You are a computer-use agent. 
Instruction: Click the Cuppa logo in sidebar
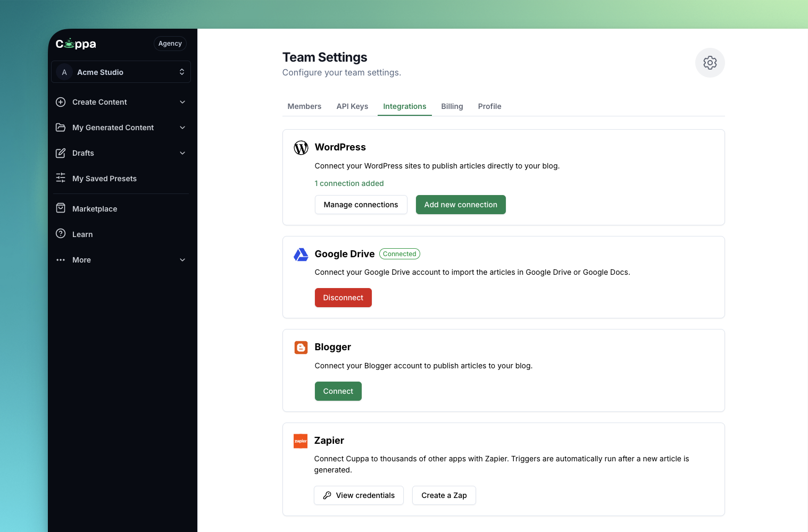coord(76,44)
